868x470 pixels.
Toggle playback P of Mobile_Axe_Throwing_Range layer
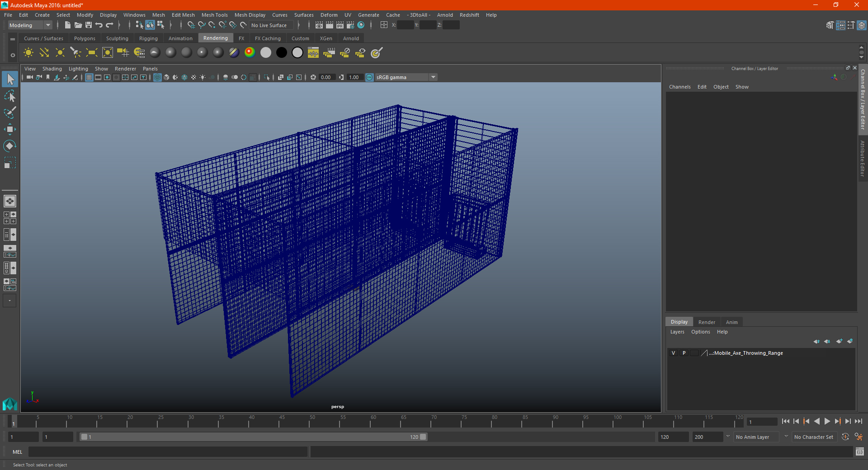(684, 353)
